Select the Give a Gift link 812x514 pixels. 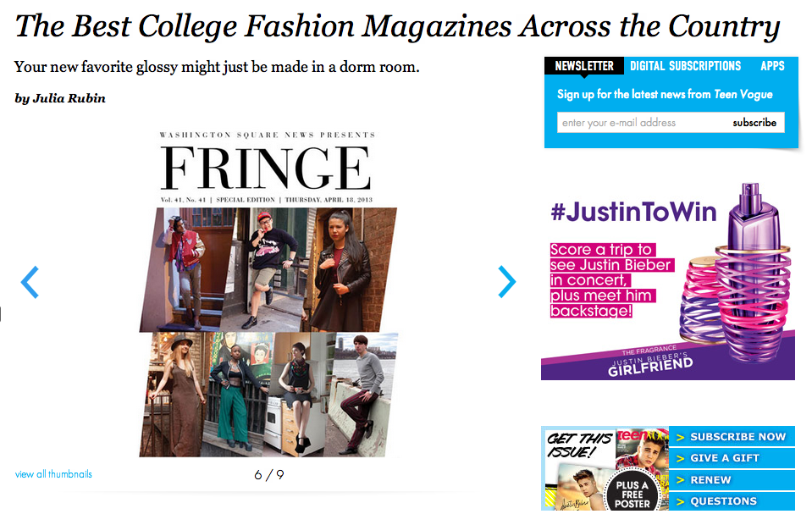point(724,458)
